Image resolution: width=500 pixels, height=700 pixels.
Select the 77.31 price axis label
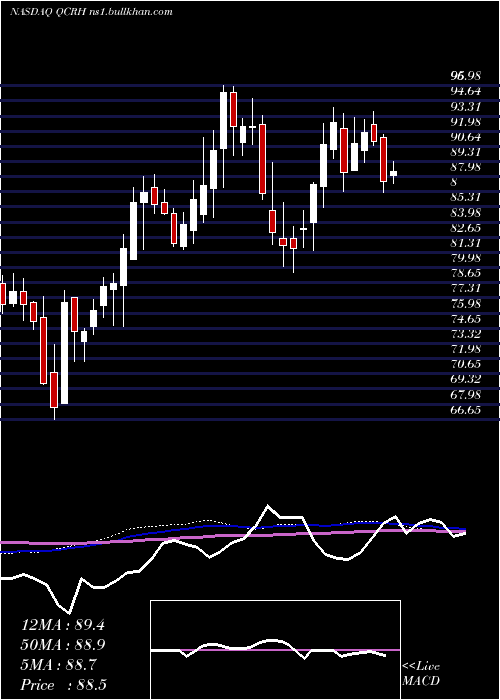click(x=466, y=289)
